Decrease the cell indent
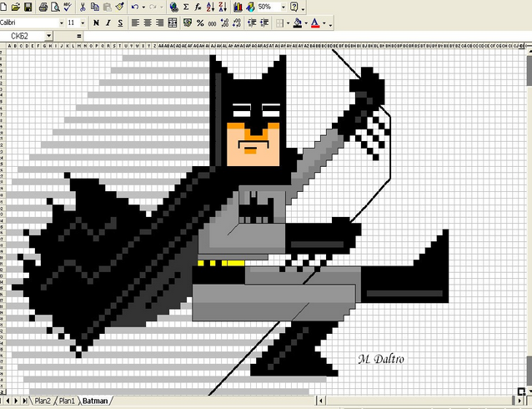Viewport: 532px width, 409px height. pos(252,23)
